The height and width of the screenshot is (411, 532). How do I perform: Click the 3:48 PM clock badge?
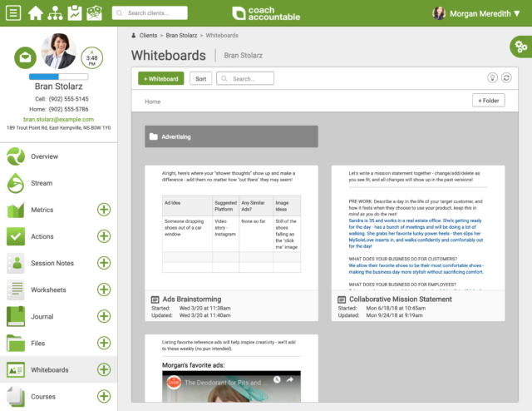pyautogui.click(x=91, y=57)
